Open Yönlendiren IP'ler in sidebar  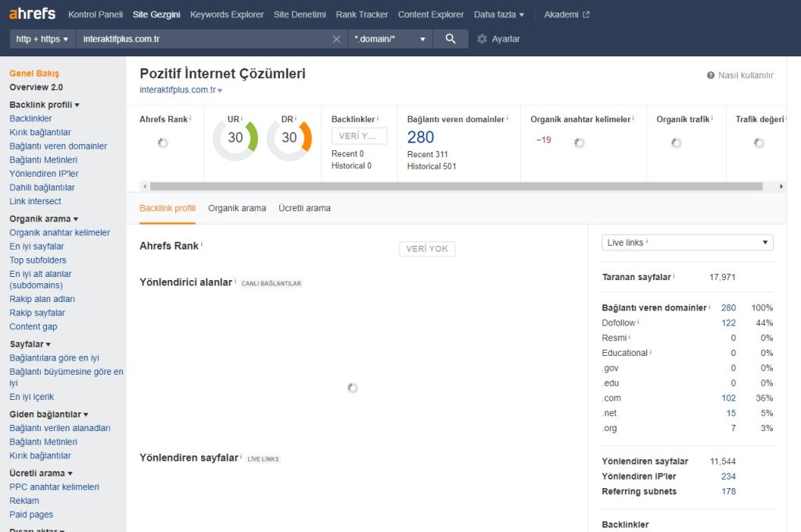(44, 174)
